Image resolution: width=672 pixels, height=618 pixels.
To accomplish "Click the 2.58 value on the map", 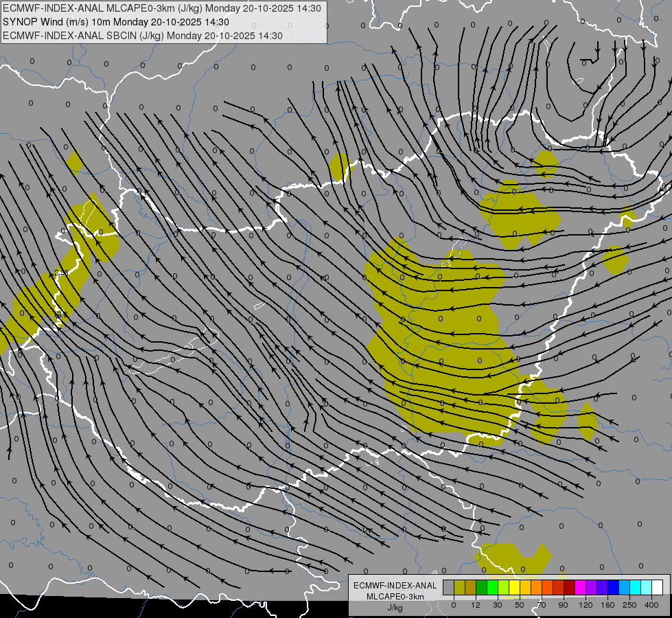I will click(x=61, y=273).
